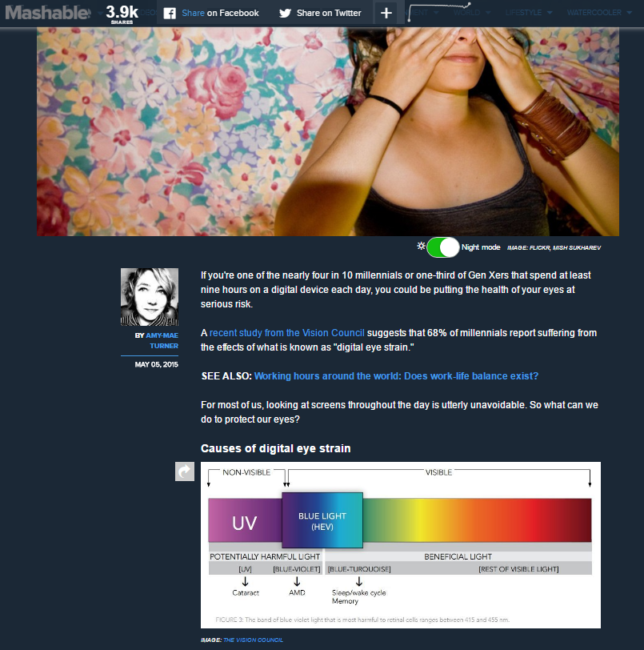Share the article on Twitter
Screen dimensions: 644x650
[322, 12]
